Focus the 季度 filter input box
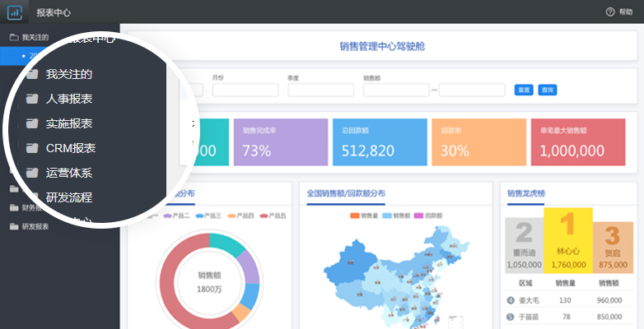644x329 pixels. (321, 90)
